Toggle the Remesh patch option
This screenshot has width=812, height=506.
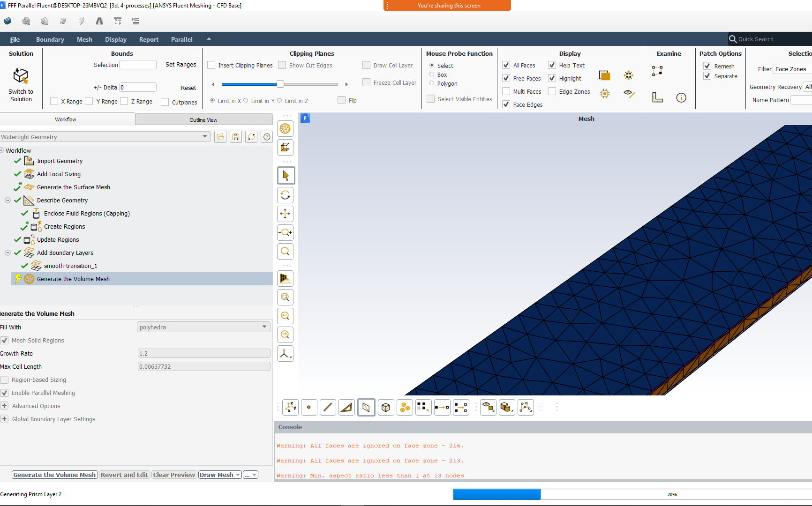click(707, 66)
